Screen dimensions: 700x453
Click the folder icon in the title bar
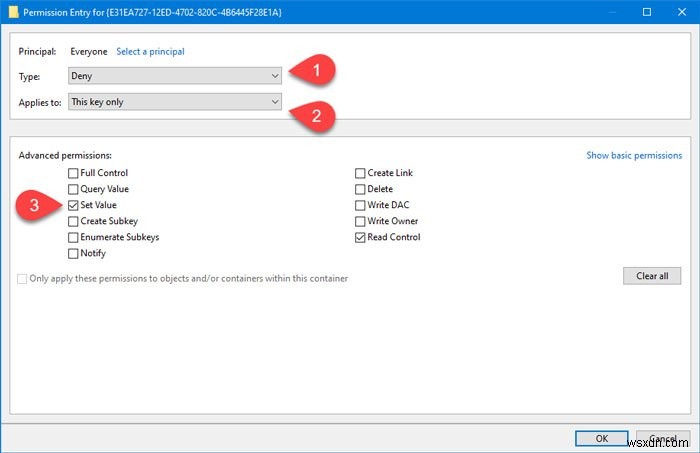click(x=15, y=14)
